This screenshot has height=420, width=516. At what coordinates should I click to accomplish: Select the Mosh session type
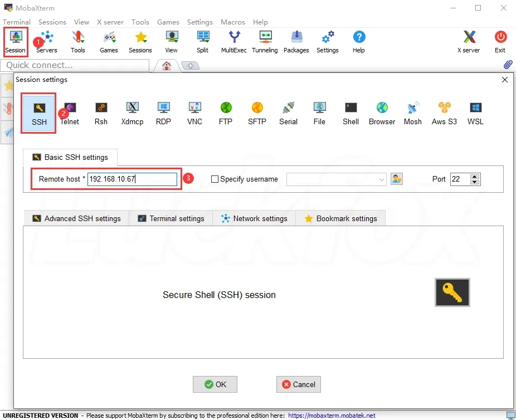(413, 114)
